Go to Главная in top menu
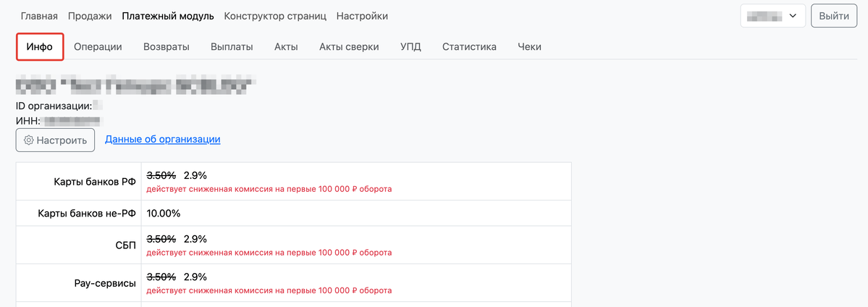The width and height of the screenshot is (868, 307). click(x=39, y=16)
